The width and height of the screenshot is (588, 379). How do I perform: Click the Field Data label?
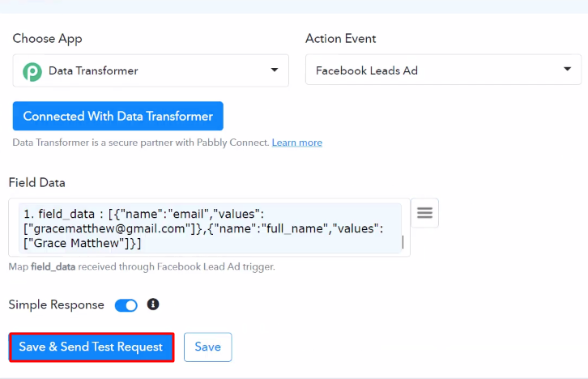click(36, 182)
